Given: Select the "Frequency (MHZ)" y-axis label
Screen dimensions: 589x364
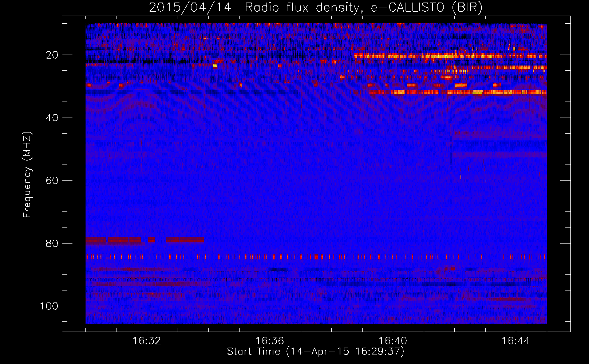Looking at the screenshot, I should (27, 174).
